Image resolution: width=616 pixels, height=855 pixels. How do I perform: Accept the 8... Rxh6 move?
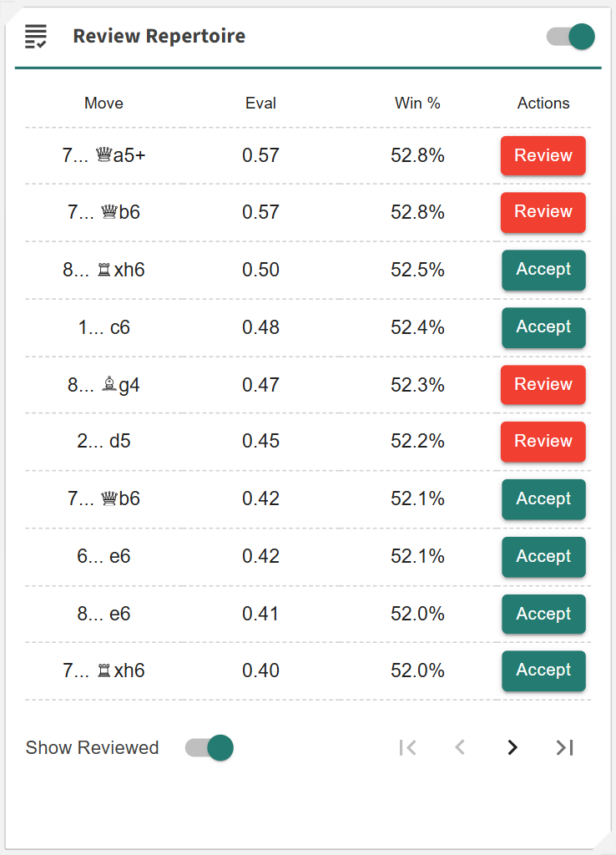[x=543, y=270]
